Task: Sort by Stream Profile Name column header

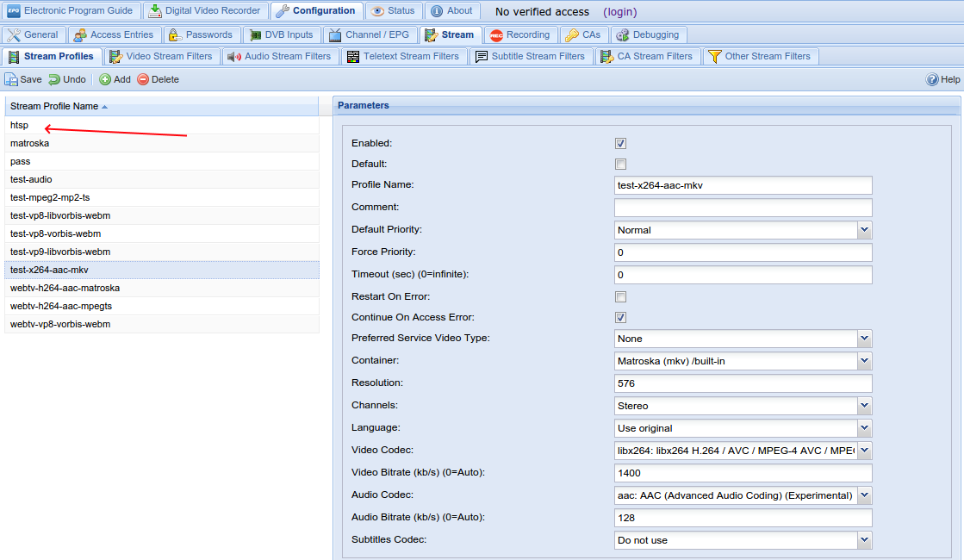Action: 54,106
